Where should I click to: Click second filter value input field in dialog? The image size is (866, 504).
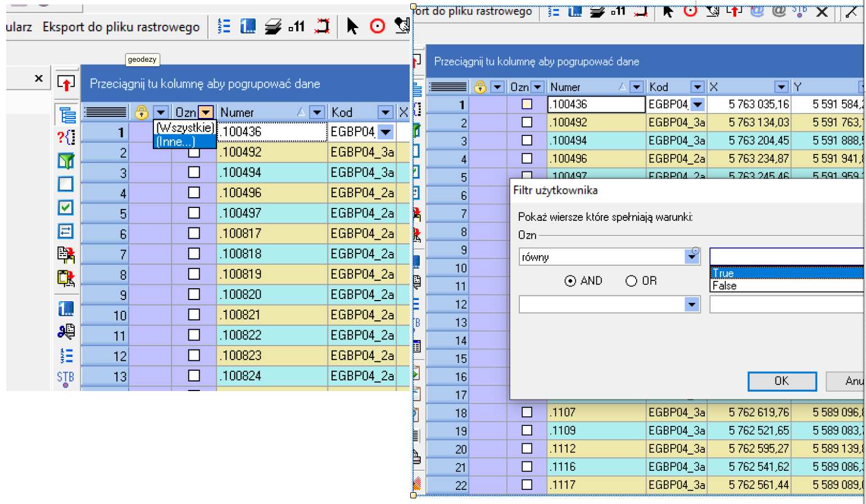click(786, 305)
